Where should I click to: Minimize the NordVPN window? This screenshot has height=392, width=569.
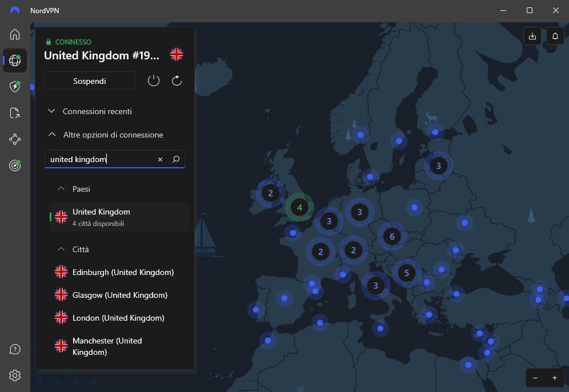(503, 10)
